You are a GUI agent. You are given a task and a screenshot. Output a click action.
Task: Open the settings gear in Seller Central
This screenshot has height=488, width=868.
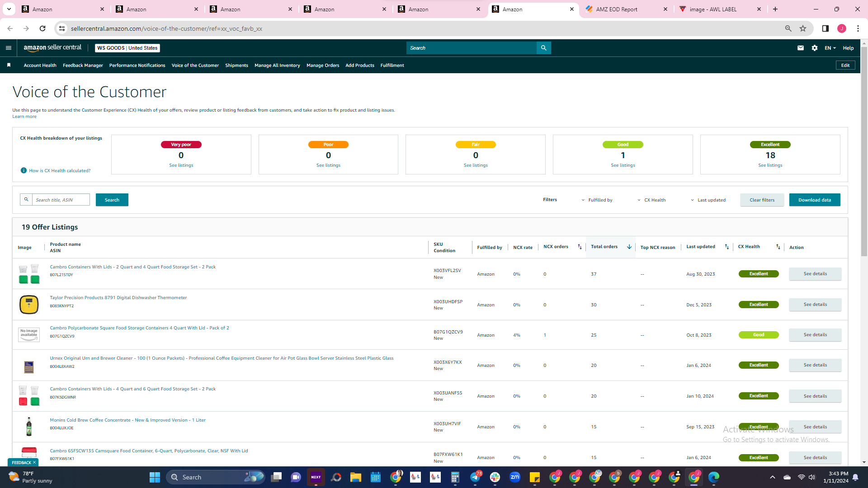[x=815, y=48]
